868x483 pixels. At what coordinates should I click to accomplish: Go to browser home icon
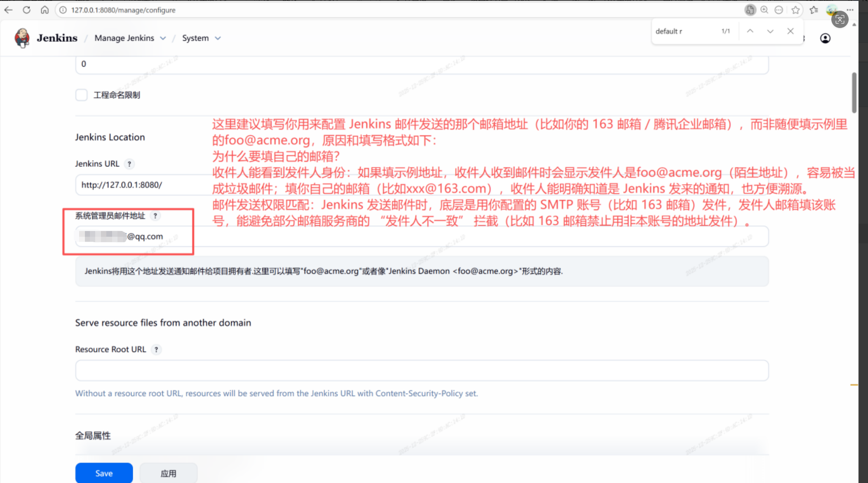click(45, 10)
